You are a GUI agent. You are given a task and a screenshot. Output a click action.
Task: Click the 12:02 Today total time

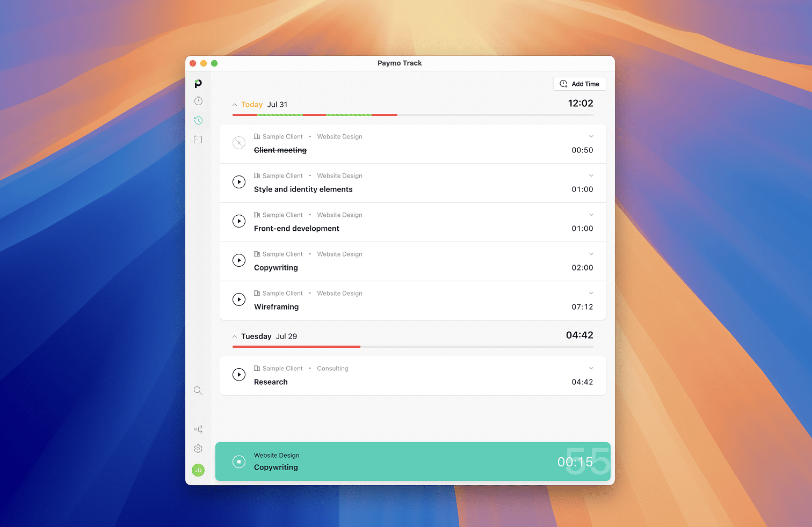tap(581, 103)
